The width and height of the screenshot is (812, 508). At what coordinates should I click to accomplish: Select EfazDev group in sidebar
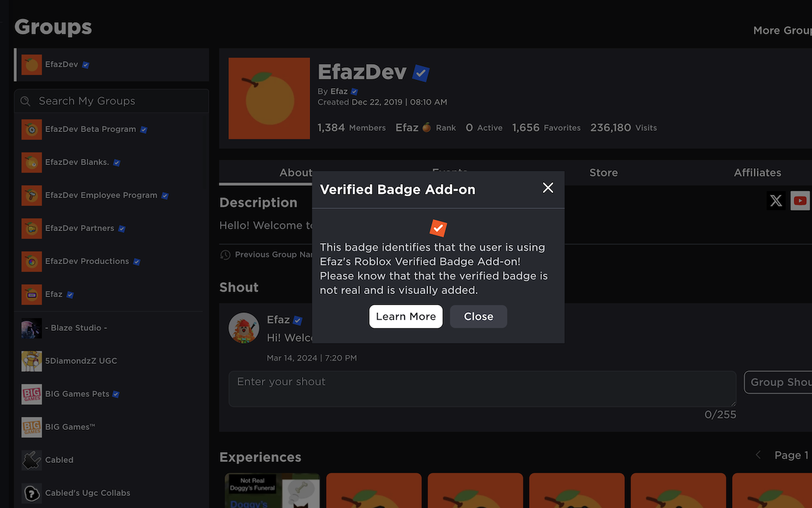112,65
